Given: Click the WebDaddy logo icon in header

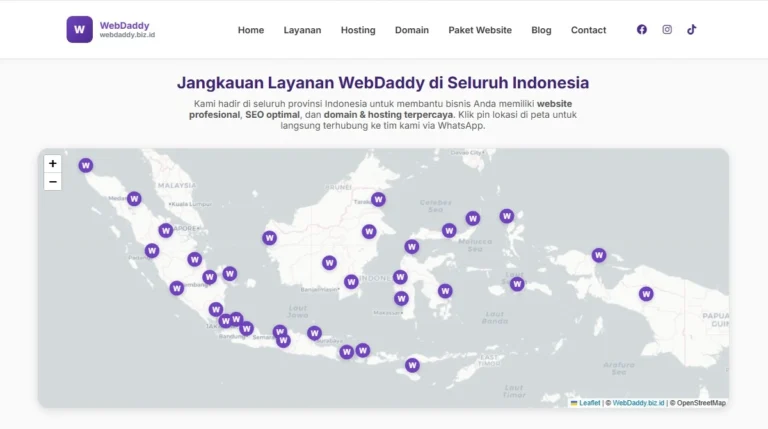Looking at the screenshot, I should 79,30.
